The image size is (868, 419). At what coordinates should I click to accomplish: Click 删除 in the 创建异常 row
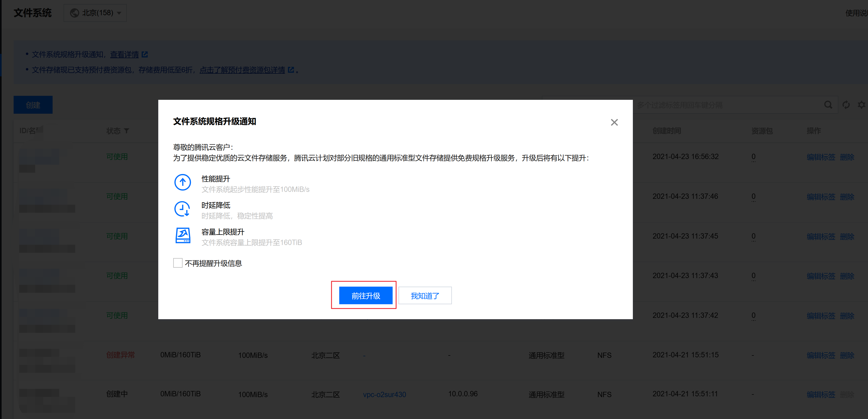[847, 355]
